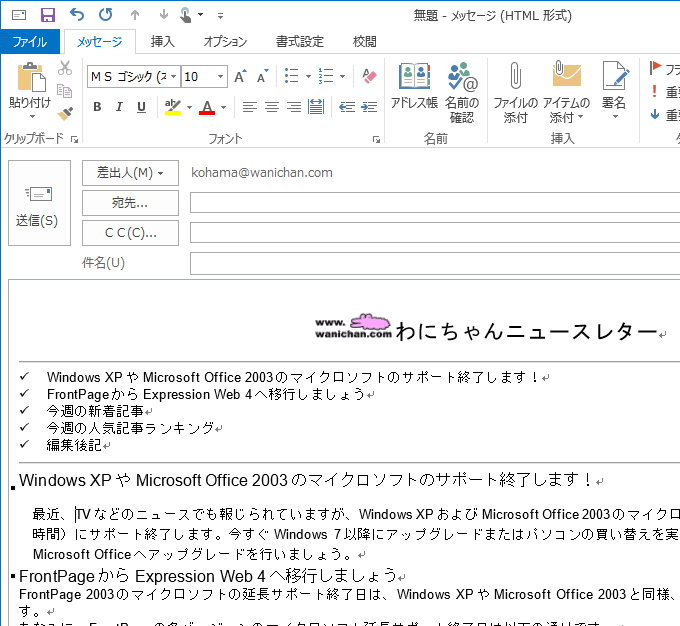Open the ファイル tab
Screen dimensions: 680x626
coord(30,42)
